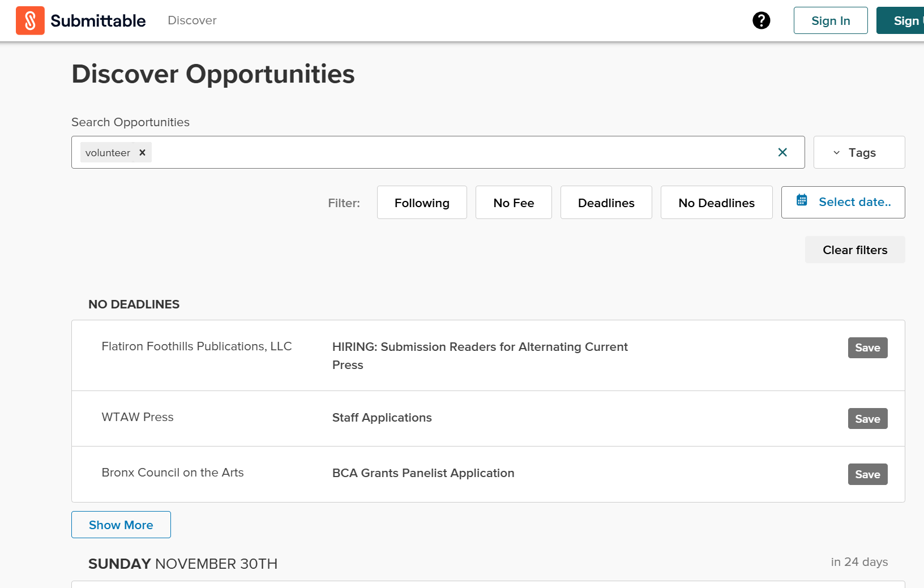The width and height of the screenshot is (924, 588).
Task: Remove the volunteer search tag
Action: pyautogui.click(x=143, y=152)
